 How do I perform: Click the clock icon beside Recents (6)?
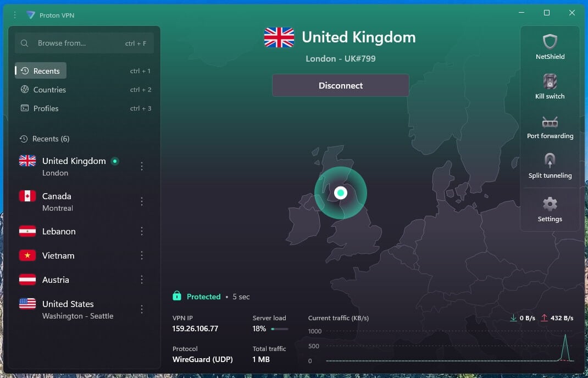[24, 139]
